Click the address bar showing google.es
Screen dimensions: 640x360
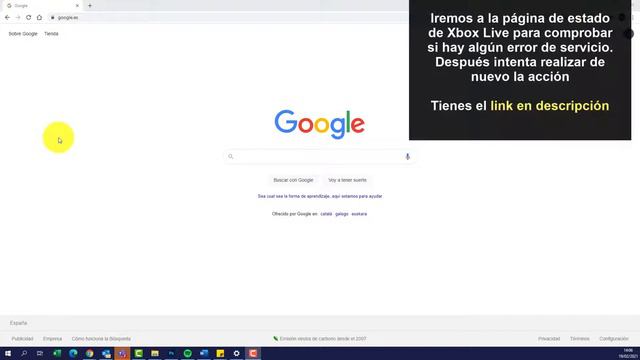[x=229, y=18]
